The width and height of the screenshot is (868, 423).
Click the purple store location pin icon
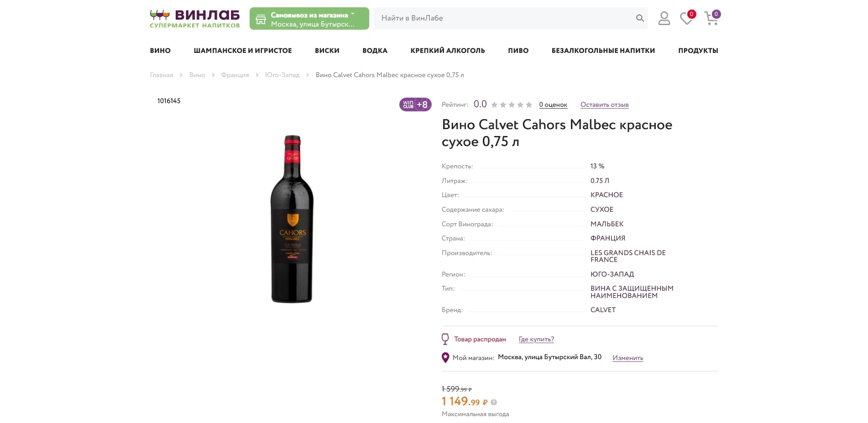pyautogui.click(x=445, y=358)
